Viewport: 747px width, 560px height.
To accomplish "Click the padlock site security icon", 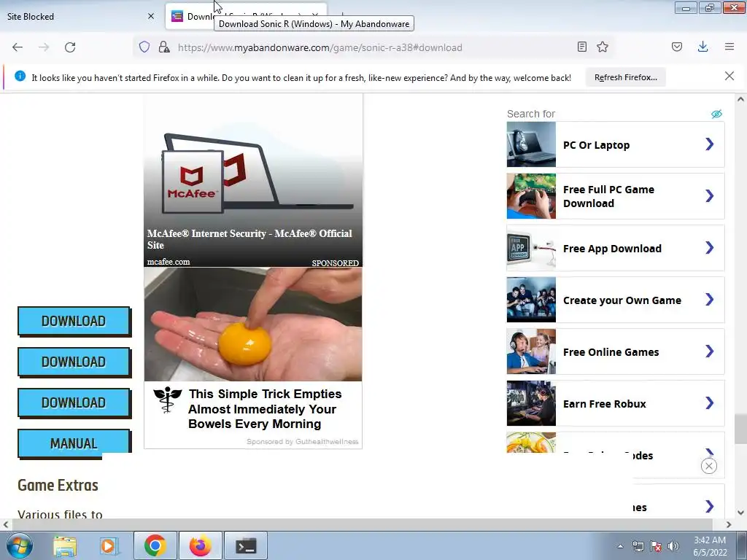I will click(164, 47).
